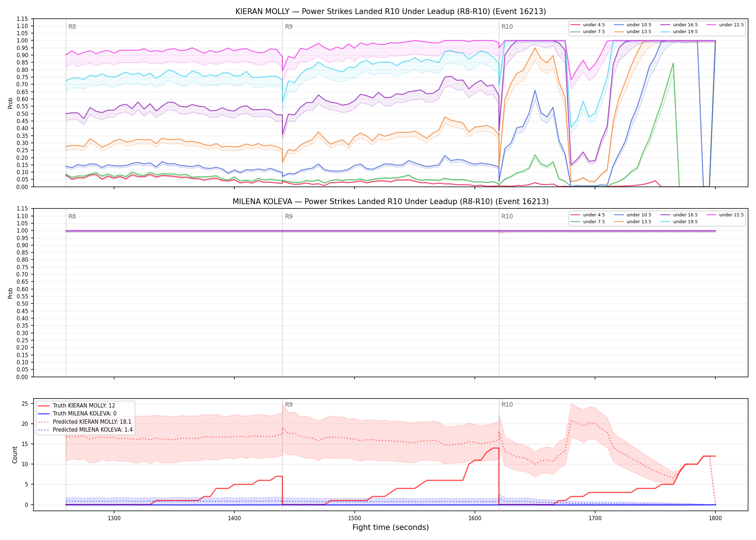Screen dimensions: 756x540
Task: Click 'Predicted MILENA KOLEVA: 1.4' legend entry
Action: click(x=86, y=430)
